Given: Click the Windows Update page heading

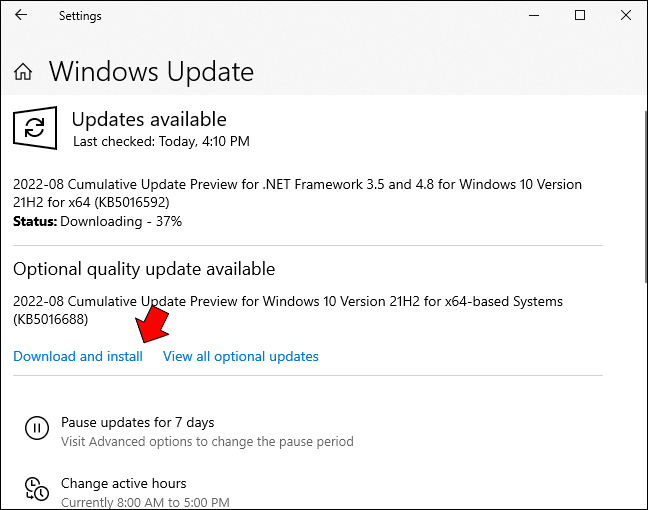Looking at the screenshot, I should 151,72.
